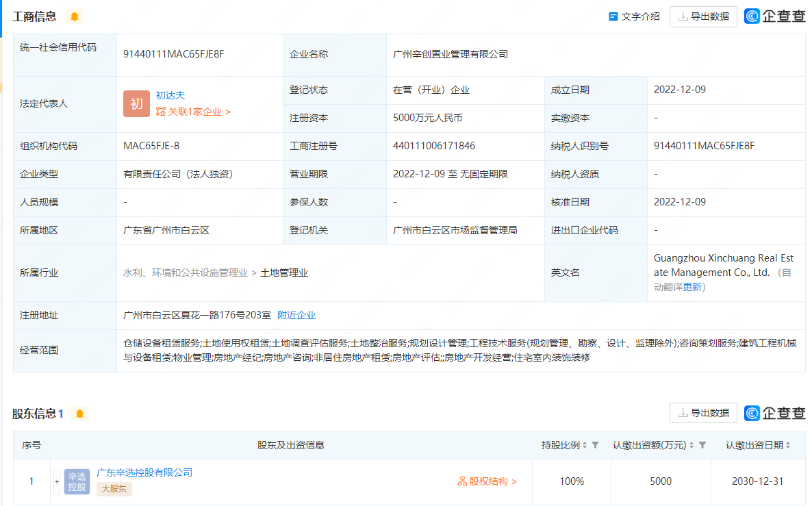Image resolution: width=812 pixels, height=506 pixels.
Task: Click the 企查查 logo in 工商信息 header
Action: tap(775, 16)
